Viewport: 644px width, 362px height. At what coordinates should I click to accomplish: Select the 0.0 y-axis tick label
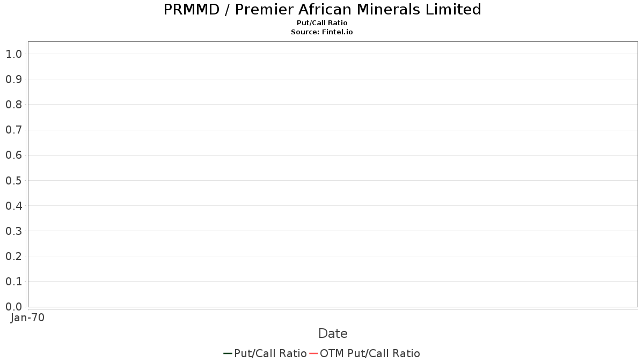pyautogui.click(x=13, y=307)
